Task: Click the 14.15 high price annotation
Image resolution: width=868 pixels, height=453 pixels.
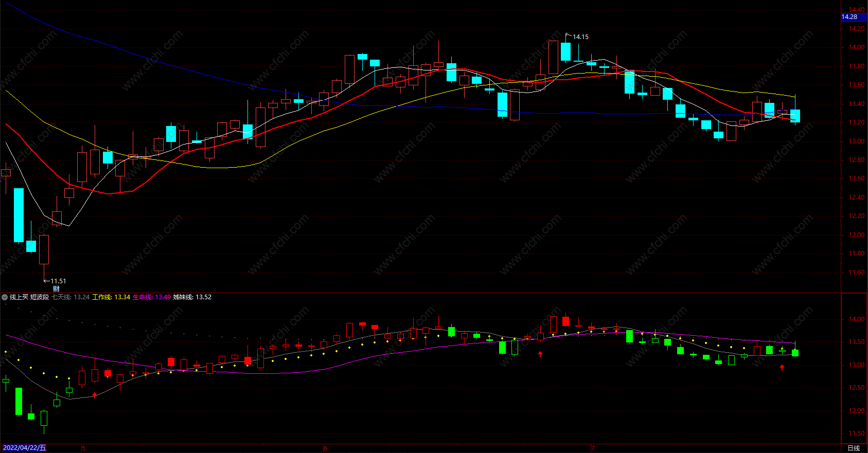Action: (x=580, y=37)
